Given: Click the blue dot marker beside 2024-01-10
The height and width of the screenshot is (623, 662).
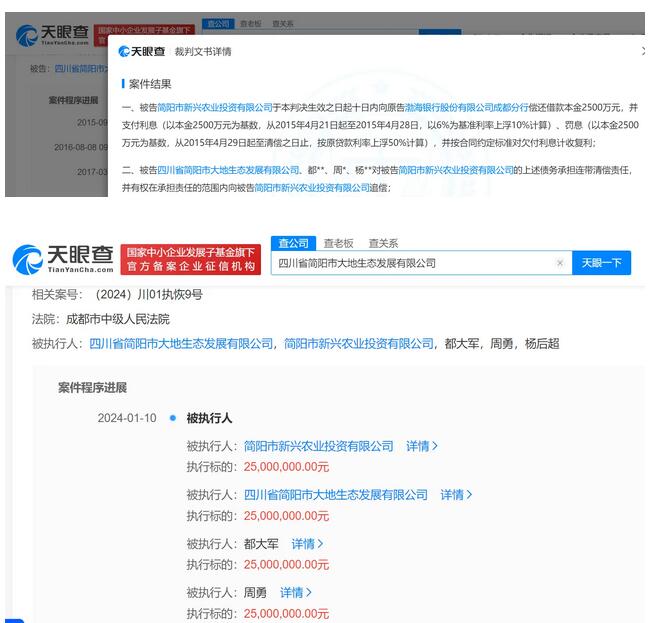Looking at the screenshot, I should [173, 418].
